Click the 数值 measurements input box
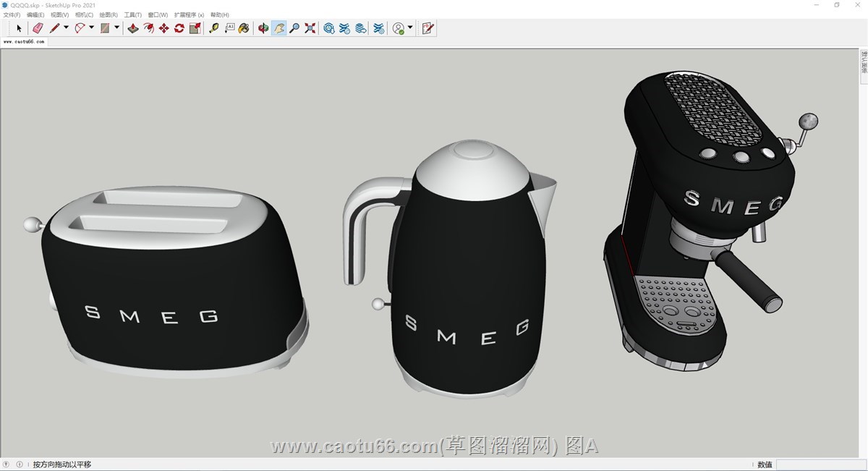Image resolution: width=868 pixels, height=471 pixels. tap(820, 464)
